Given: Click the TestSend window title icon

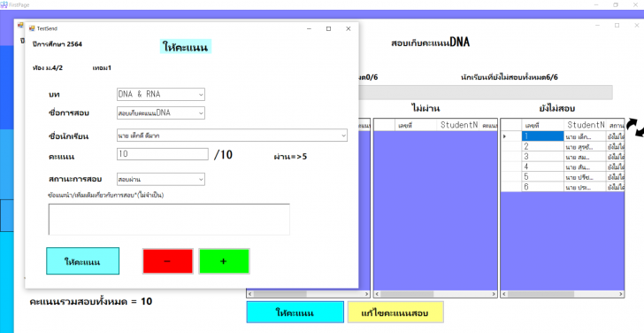Looking at the screenshot, I should [32, 28].
